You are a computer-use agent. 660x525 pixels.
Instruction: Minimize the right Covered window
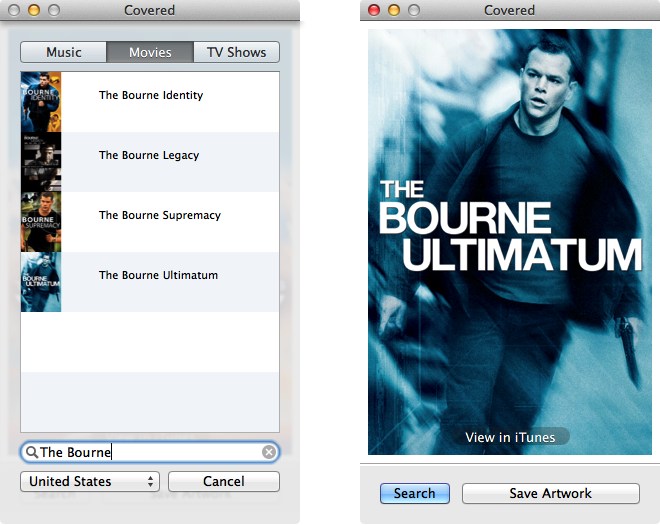(394, 10)
